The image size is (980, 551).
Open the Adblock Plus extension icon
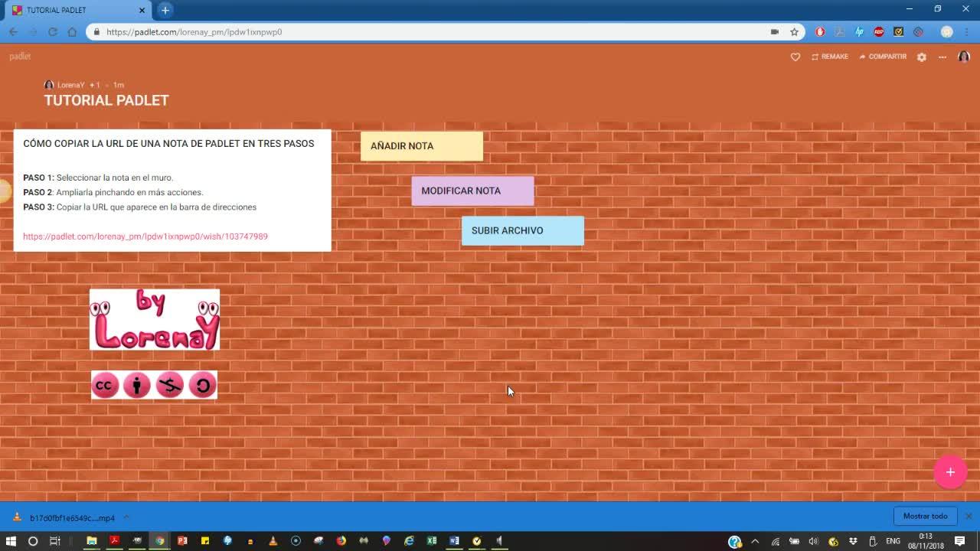(879, 32)
